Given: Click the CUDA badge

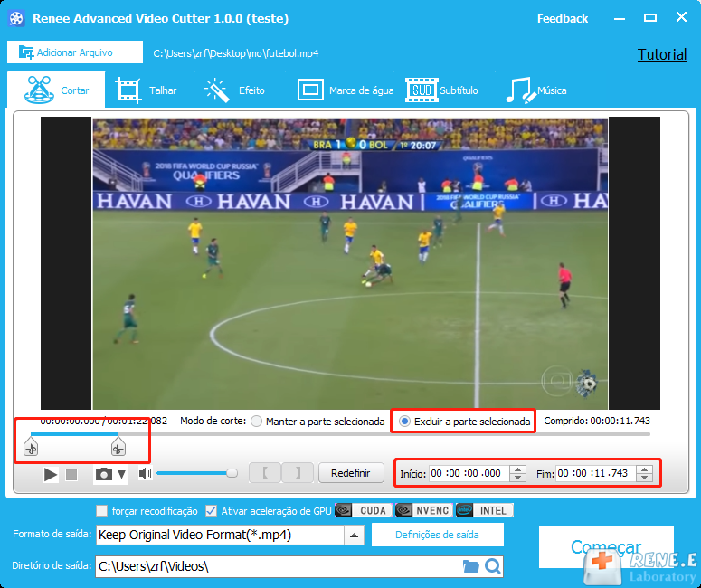Looking at the screenshot, I should tap(364, 510).
